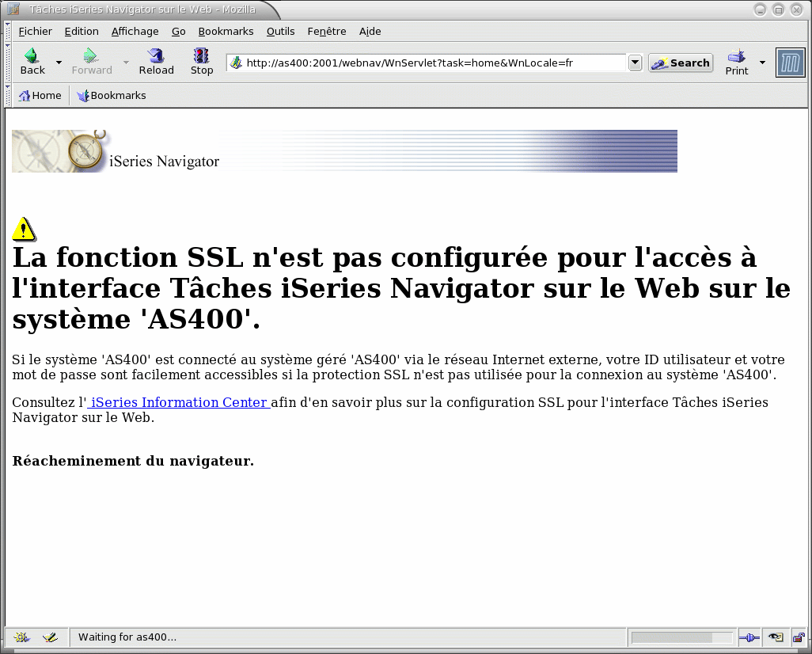Click the yellow warning triangle icon
Screen dimensions: 812x654
tap(24, 229)
